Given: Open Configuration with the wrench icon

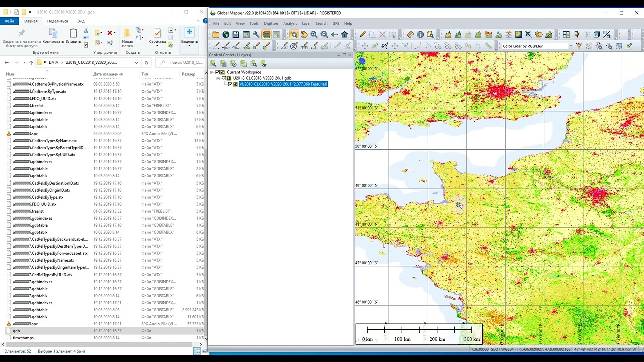Looking at the screenshot, I should [x=256, y=35].
